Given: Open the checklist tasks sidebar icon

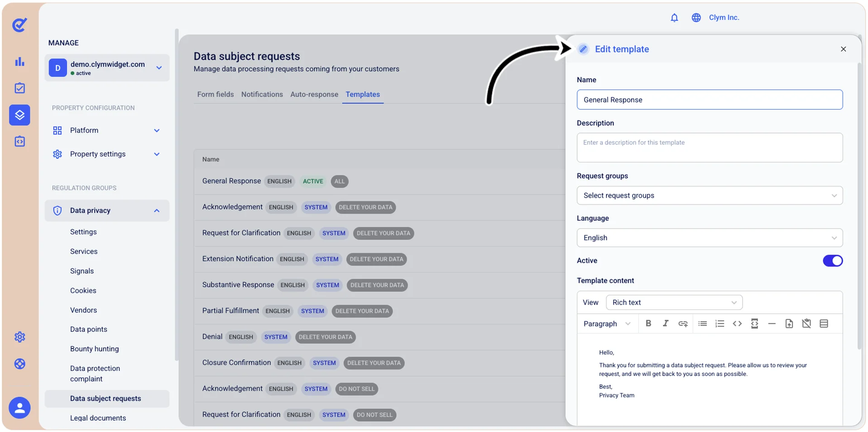Looking at the screenshot, I should 19,88.
